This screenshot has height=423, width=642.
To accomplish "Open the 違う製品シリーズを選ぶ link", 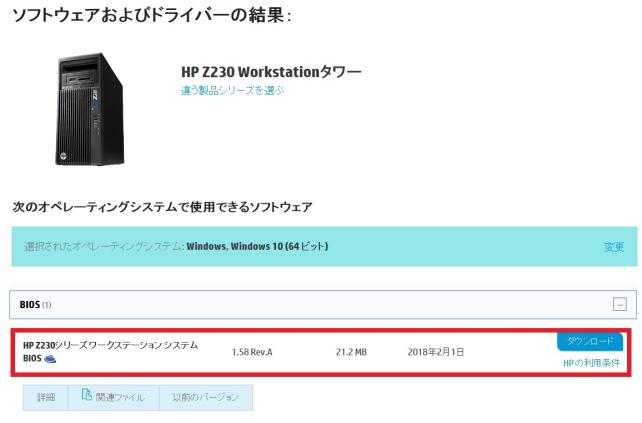I will [x=233, y=90].
